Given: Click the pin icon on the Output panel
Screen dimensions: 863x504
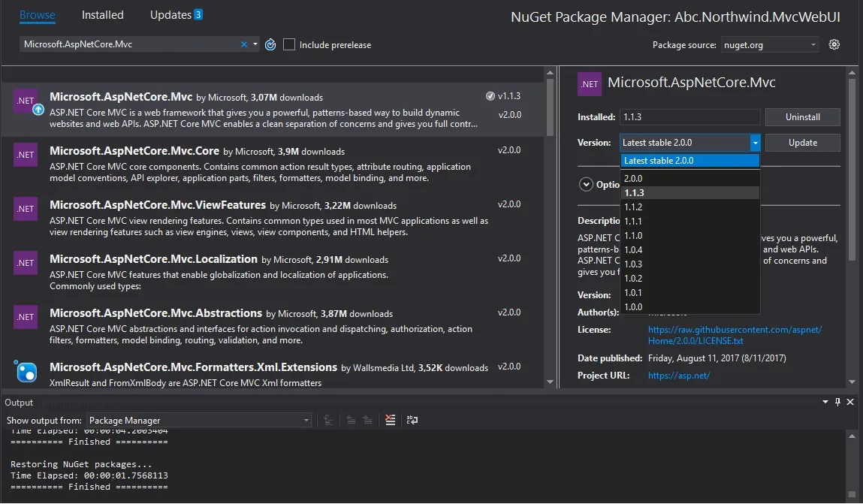Looking at the screenshot, I should pos(838,403).
